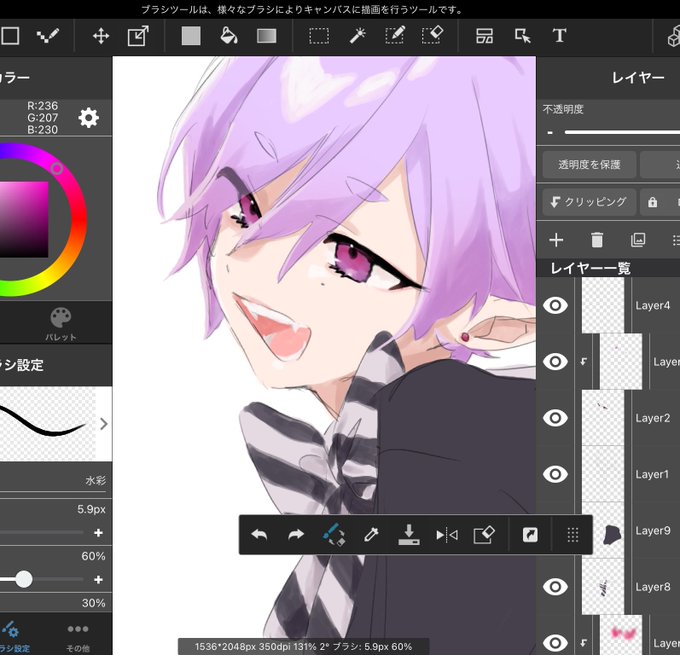Screen dimensions: 680x655
Task: Select Layer8 thumbnail
Action: (603, 586)
